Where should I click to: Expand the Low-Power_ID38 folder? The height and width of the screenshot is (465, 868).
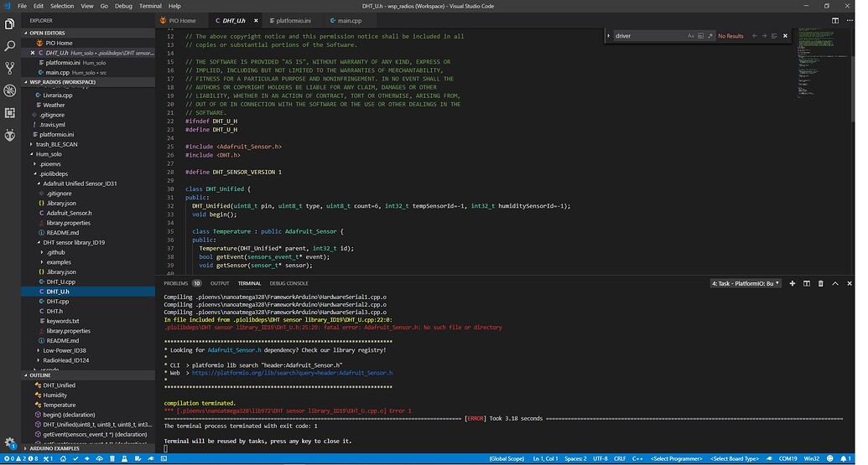(x=64, y=350)
